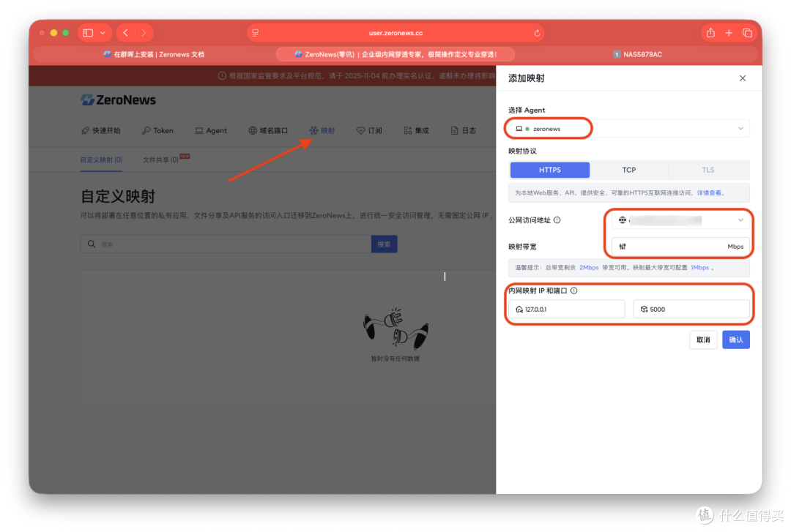The width and height of the screenshot is (791, 532).
Task: Reload the user.zeronews.cc page
Action: pos(537,33)
